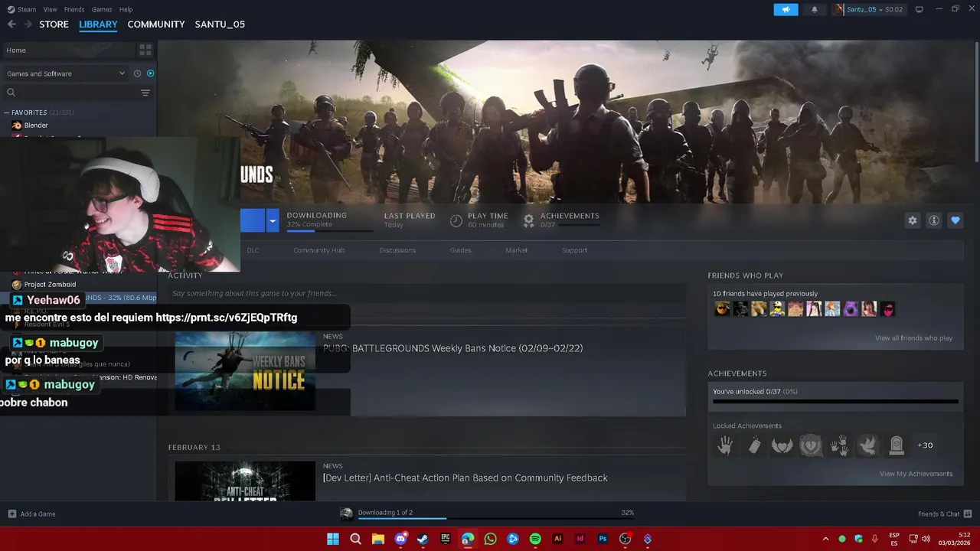980x551 pixels.
Task: Open Windows Start menu
Action: pyautogui.click(x=333, y=539)
